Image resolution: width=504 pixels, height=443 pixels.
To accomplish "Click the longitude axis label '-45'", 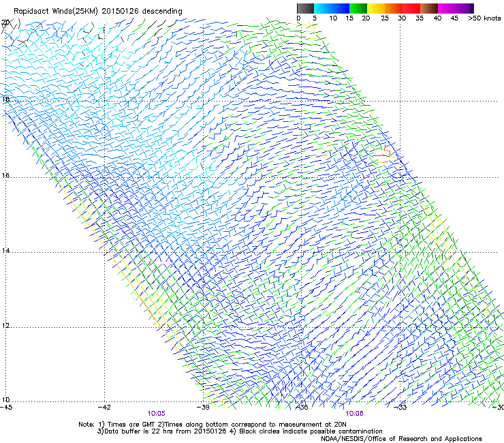I will 6,408.
